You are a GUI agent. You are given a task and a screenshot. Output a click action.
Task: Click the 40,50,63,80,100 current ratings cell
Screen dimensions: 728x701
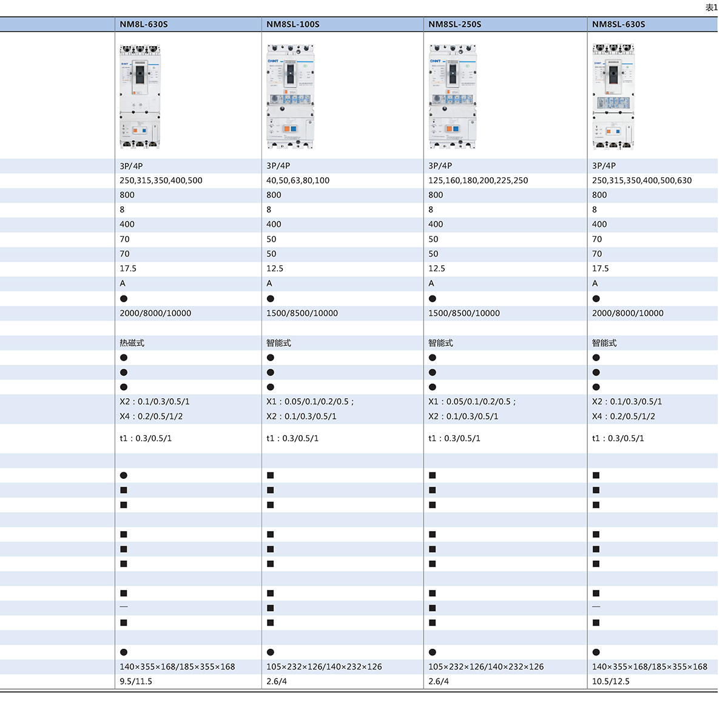[298, 180]
